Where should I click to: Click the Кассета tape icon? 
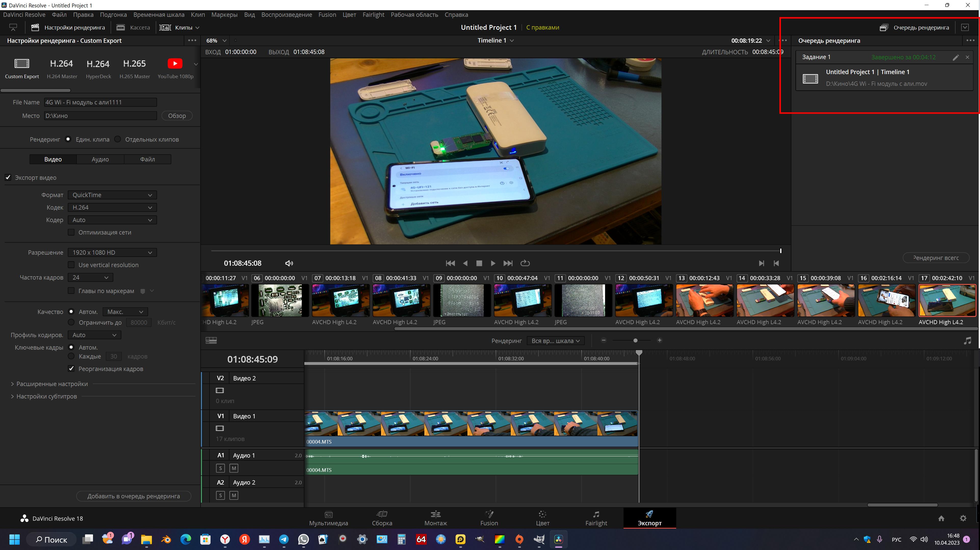pyautogui.click(x=121, y=27)
